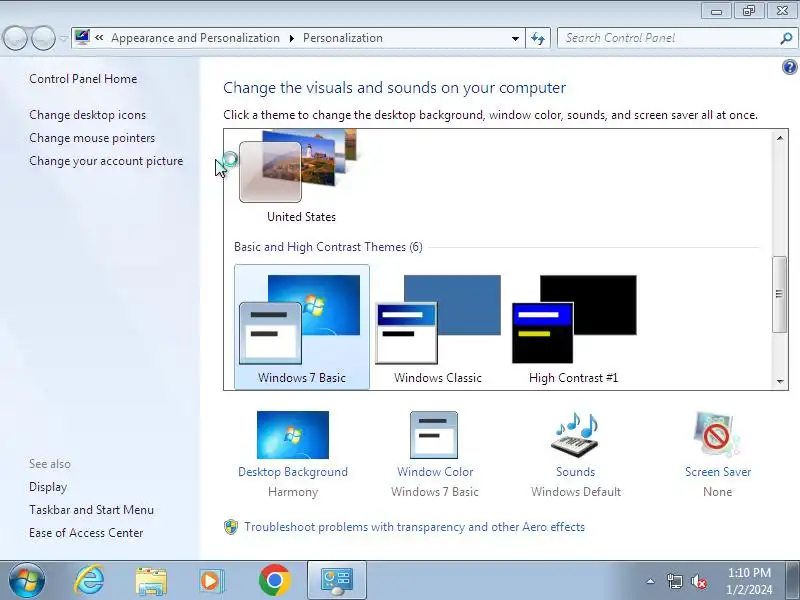
Task: Click the theme list scroll down arrow
Action: 780,381
